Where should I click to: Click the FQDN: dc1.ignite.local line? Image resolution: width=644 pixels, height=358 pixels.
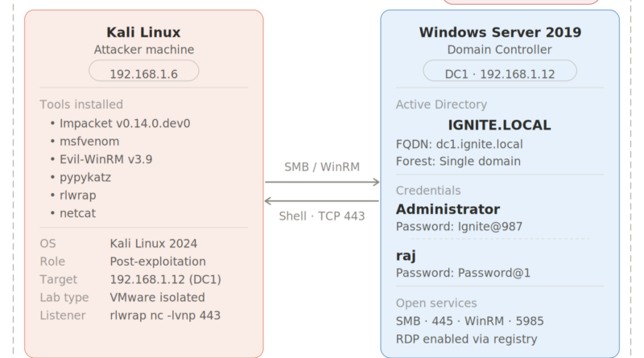459,145
